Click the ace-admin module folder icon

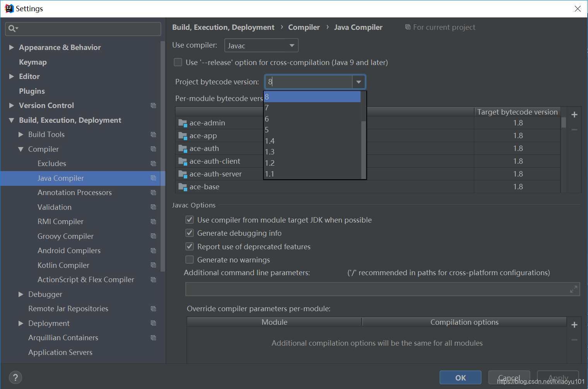point(183,123)
